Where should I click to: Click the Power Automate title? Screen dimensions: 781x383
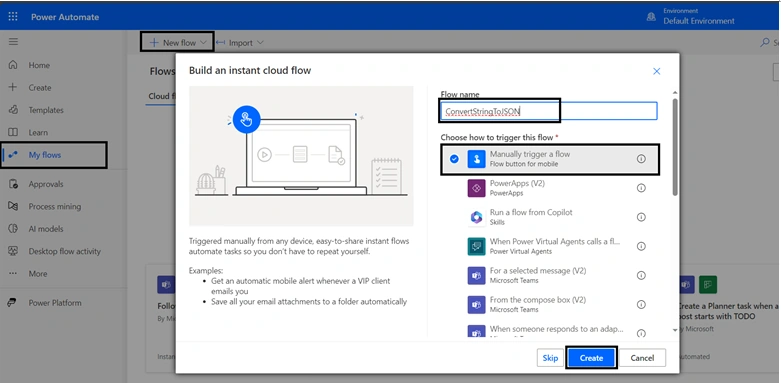coord(65,17)
